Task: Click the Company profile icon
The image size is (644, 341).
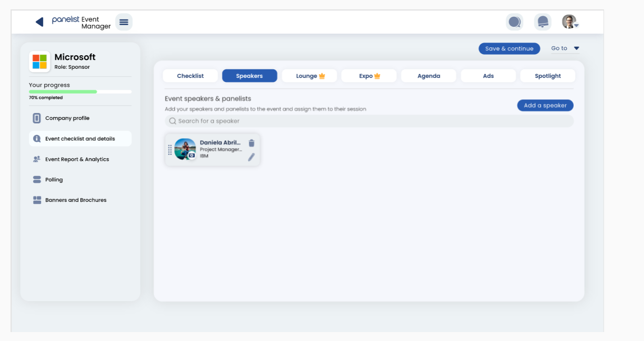Action: 37,118
